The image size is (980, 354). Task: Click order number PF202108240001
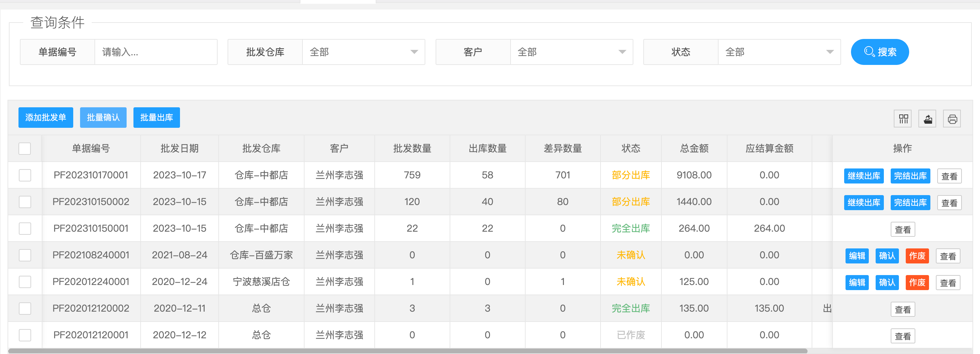tap(91, 255)
